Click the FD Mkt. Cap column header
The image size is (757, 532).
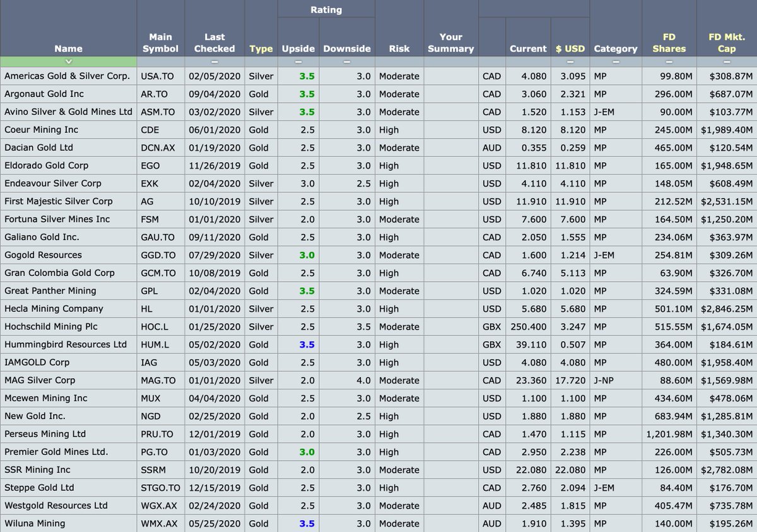[x=727, y=43]
